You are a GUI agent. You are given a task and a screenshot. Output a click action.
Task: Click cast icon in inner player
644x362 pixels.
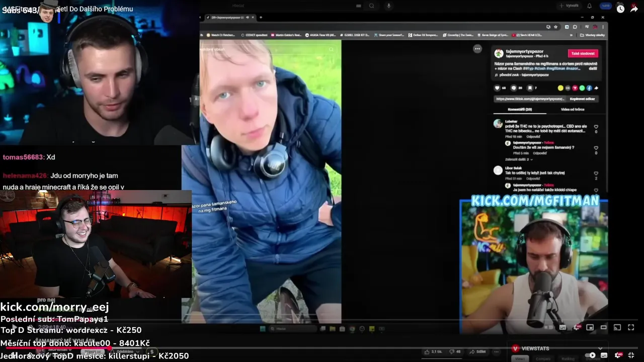pyautogui.click(x=617, y=327)
